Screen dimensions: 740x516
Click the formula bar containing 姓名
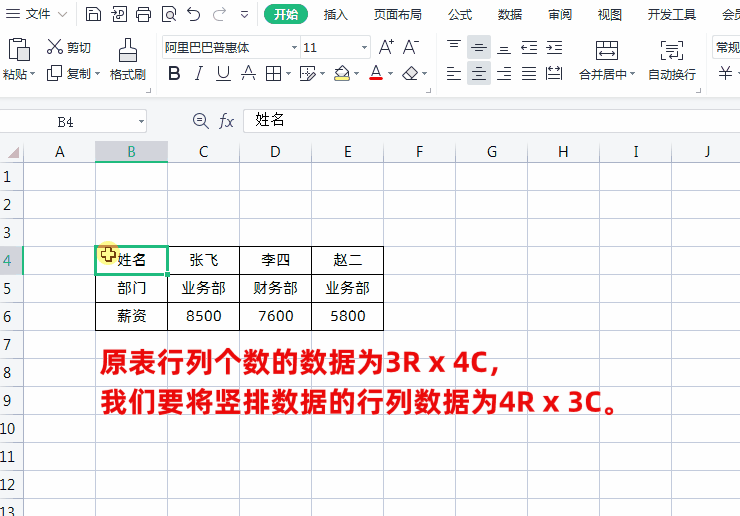click(491, 121)
